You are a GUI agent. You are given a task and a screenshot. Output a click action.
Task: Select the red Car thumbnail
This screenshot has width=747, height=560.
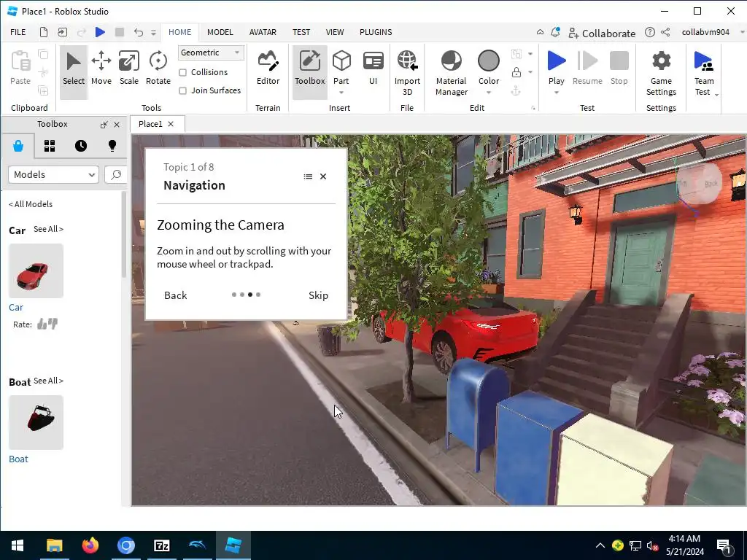pos(36,271)
